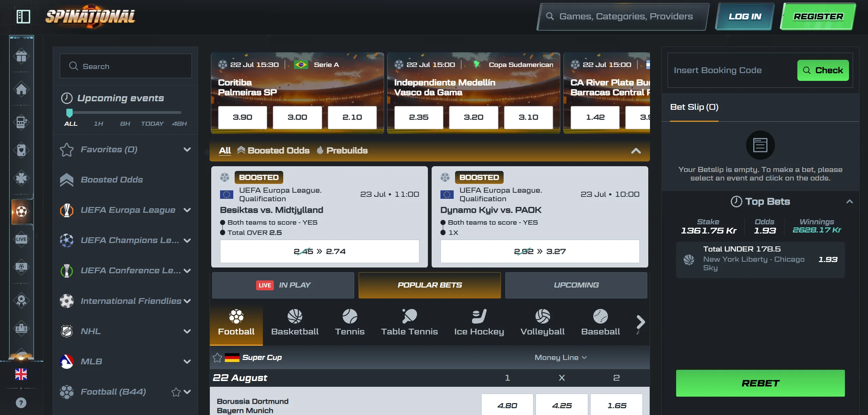The width and height of the screenshot is (868, 415).
Task: Switch to Boosted Odds tab
Action: pyautogui.click(x=273, y=151)
